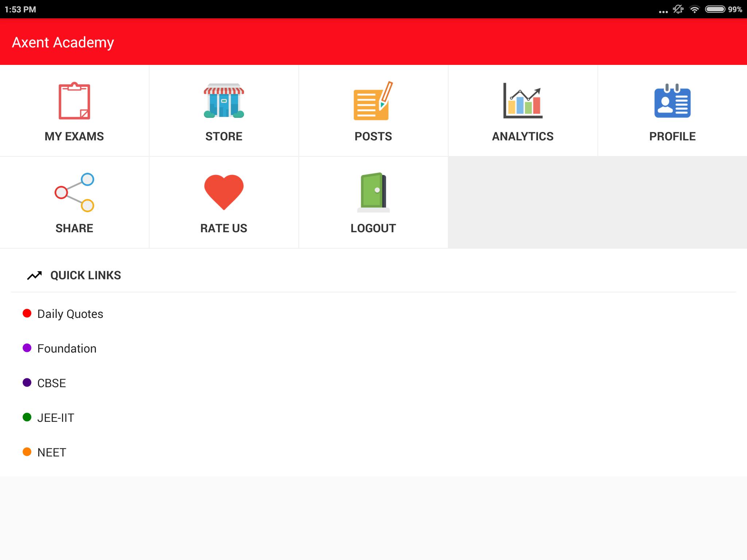Viewport: 747px width, 560px height.
Task: Click the purple dot beside Foundation
Action: pyautogui.click(x=27, y=348)
